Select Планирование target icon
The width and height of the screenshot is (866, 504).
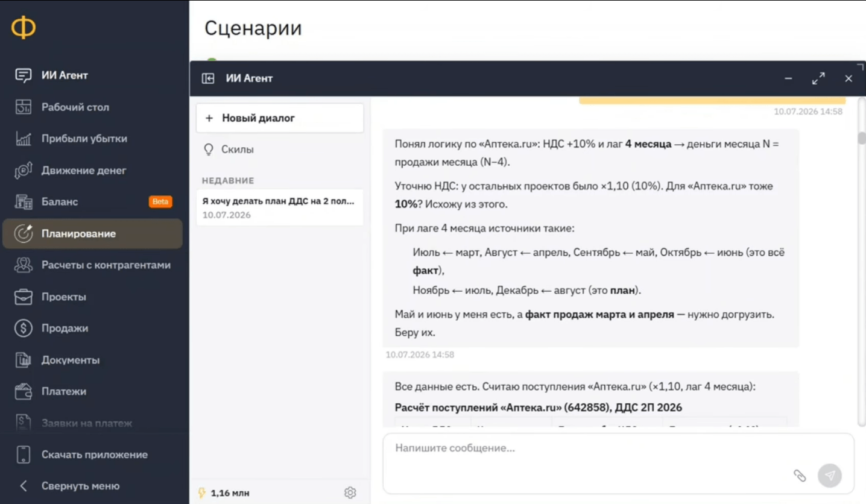[24, 233]
